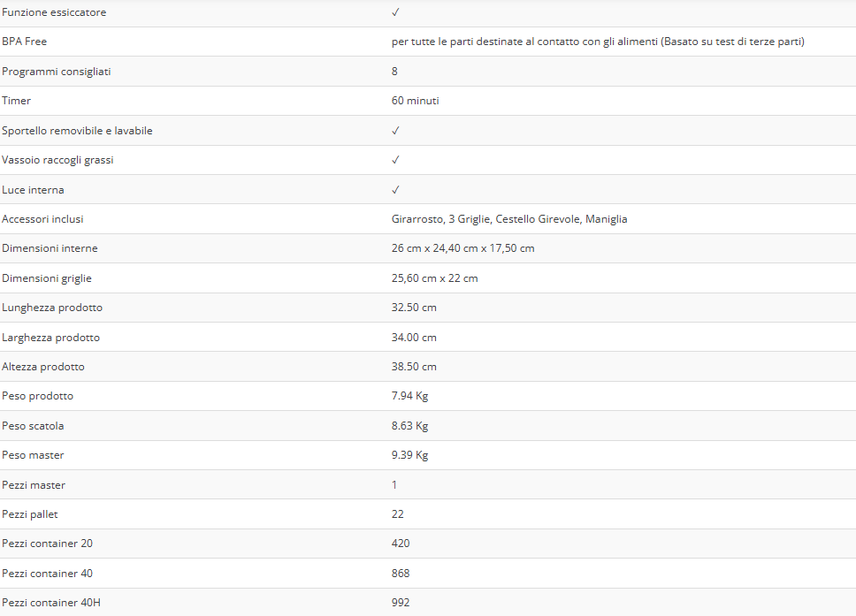Select the Lunghezza prodotto value 32.50 cm

click(414, 308)
